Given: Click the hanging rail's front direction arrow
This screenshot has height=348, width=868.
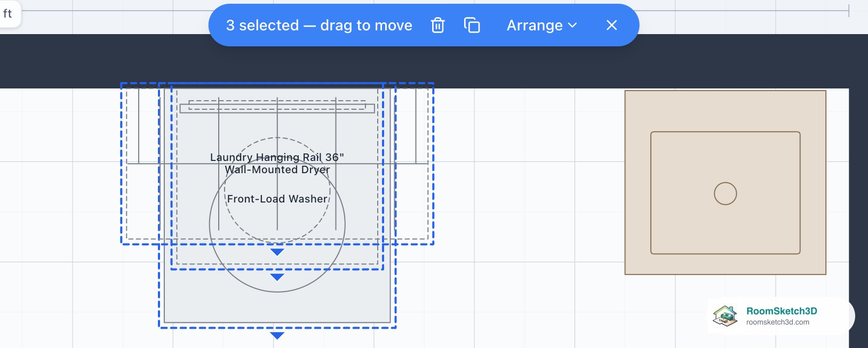Looking at the screenshot, I should point(277,252).
